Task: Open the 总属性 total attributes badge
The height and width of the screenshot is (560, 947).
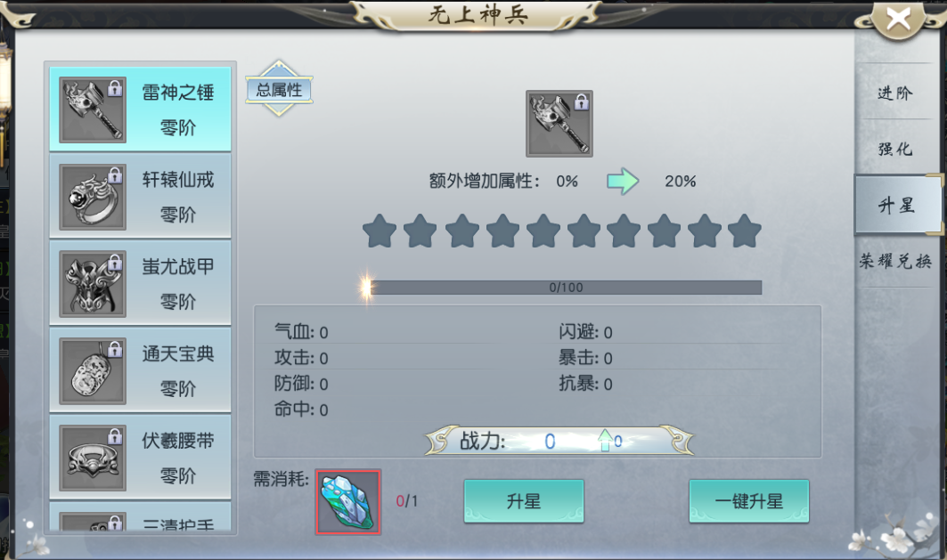Action: point(279,89)
